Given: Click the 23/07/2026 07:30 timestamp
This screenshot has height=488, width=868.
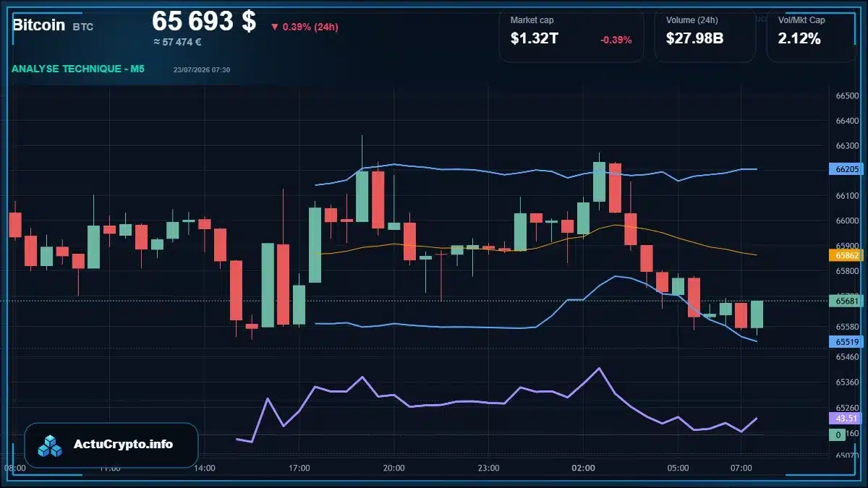Looking at the screenshot, I should click(202, 69).
